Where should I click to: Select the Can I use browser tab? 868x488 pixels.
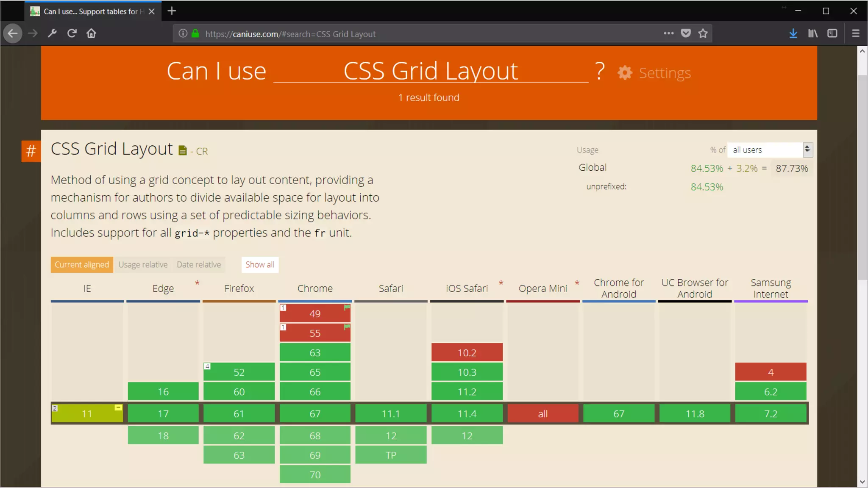click(91, 11)
